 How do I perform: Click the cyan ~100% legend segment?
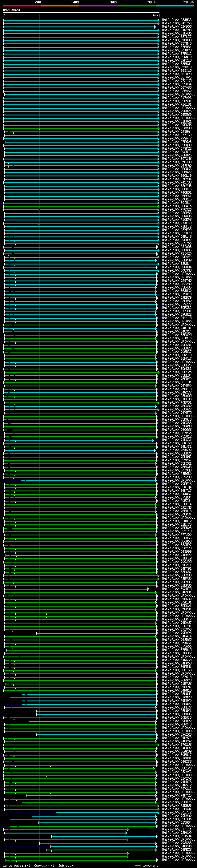pyautogui.click(x=175, y=6)
